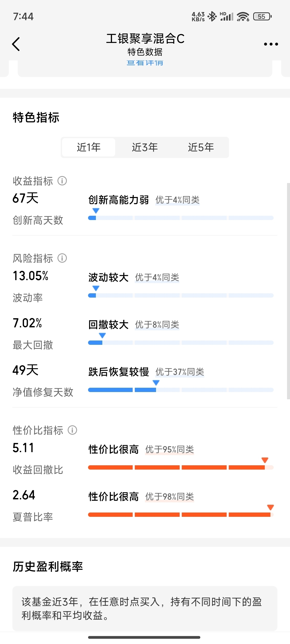Tap the 优于95%同类 label for 收益回撤比

(169, 449)
